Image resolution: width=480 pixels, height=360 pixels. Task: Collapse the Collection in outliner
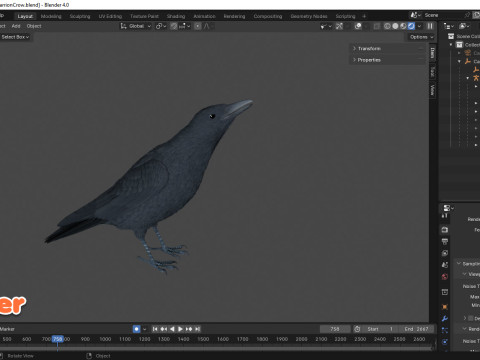(x=451, y=45)
